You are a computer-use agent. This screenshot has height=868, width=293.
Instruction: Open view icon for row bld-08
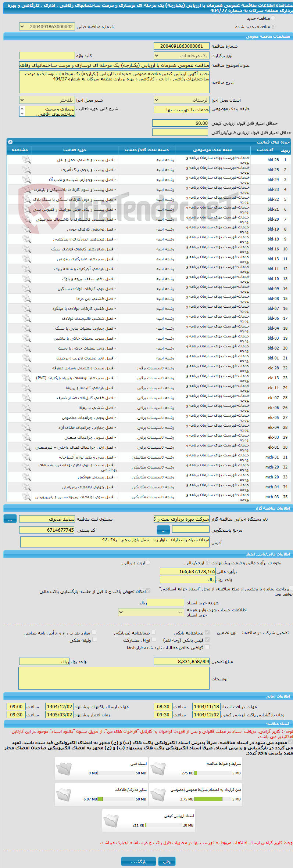pos(26,299)
